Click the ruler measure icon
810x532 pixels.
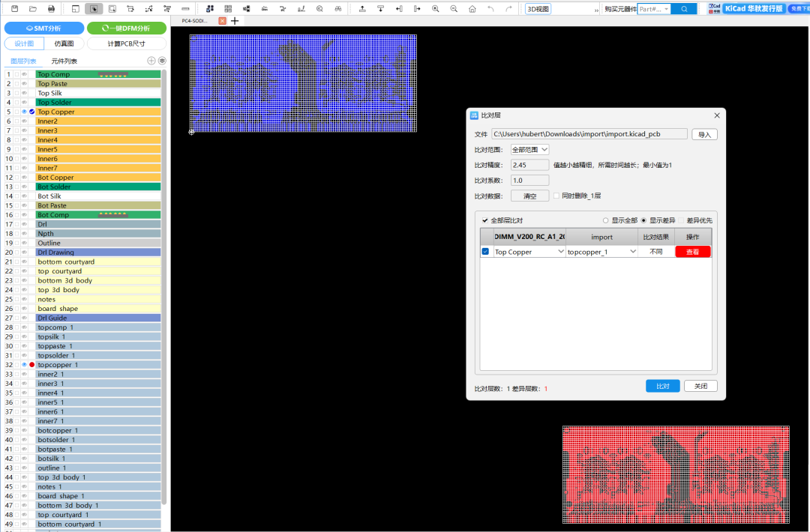pos(185,9)
